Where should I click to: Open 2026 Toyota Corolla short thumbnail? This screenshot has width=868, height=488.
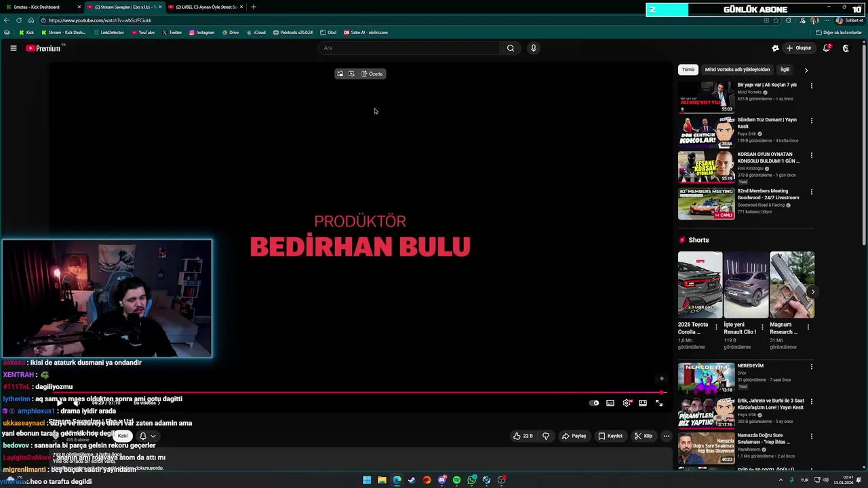click(700, 285)
